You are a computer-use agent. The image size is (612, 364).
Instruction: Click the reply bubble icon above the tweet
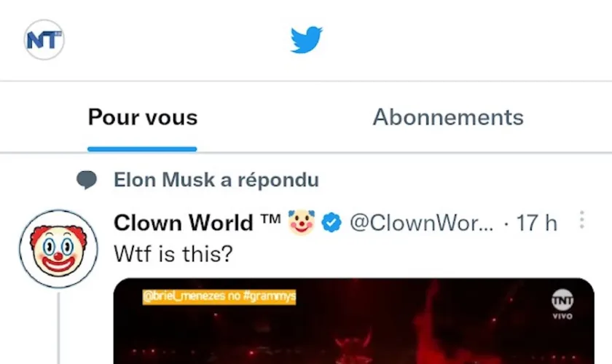[87, 180]
